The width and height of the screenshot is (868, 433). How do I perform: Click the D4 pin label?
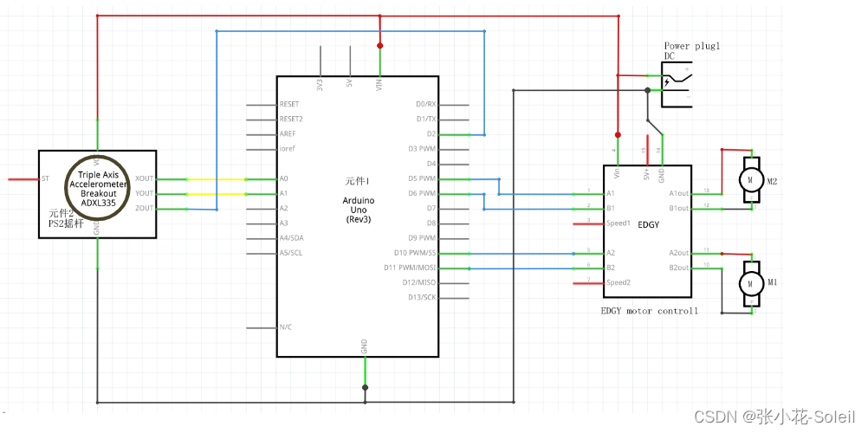(x=431, y=164)
